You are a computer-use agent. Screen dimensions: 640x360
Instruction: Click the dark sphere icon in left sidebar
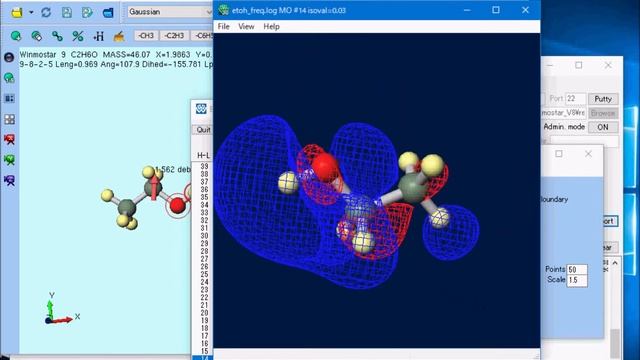[9, 57]
